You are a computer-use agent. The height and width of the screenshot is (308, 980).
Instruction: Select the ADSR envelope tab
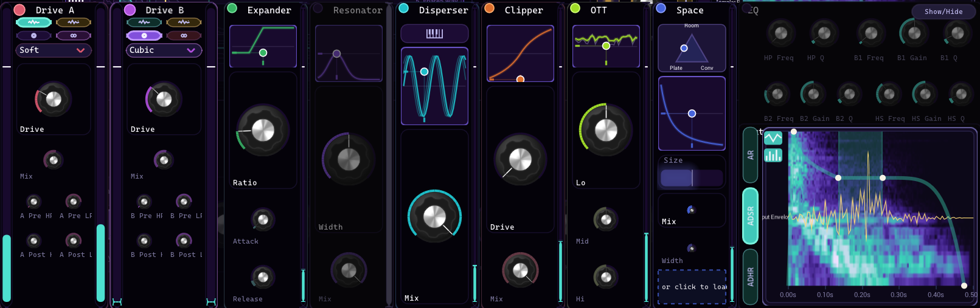(751, 216)
